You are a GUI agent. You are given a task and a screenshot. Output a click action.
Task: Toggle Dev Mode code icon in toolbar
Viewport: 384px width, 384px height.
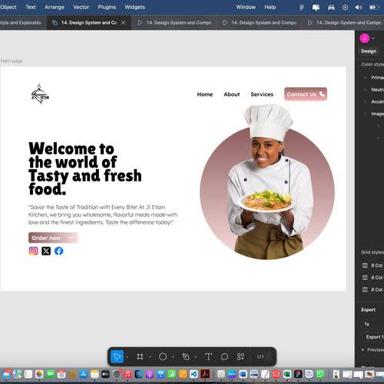(261, 357)
